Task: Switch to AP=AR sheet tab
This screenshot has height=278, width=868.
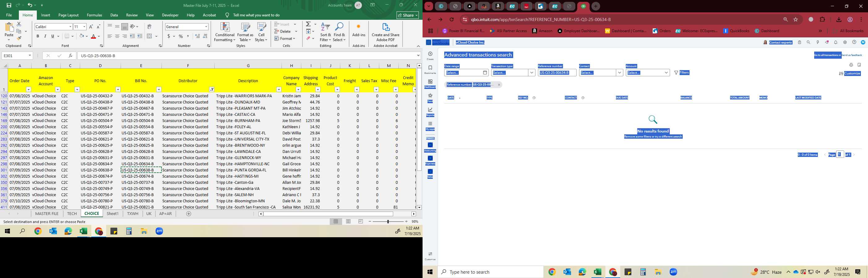Action: point(165,214)
